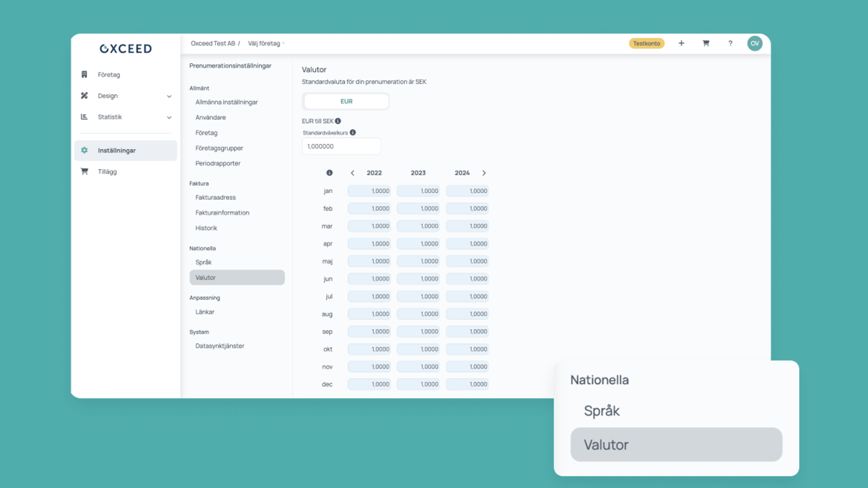Open the Företag building icon in the sidebar

click(x=84, y=75)
